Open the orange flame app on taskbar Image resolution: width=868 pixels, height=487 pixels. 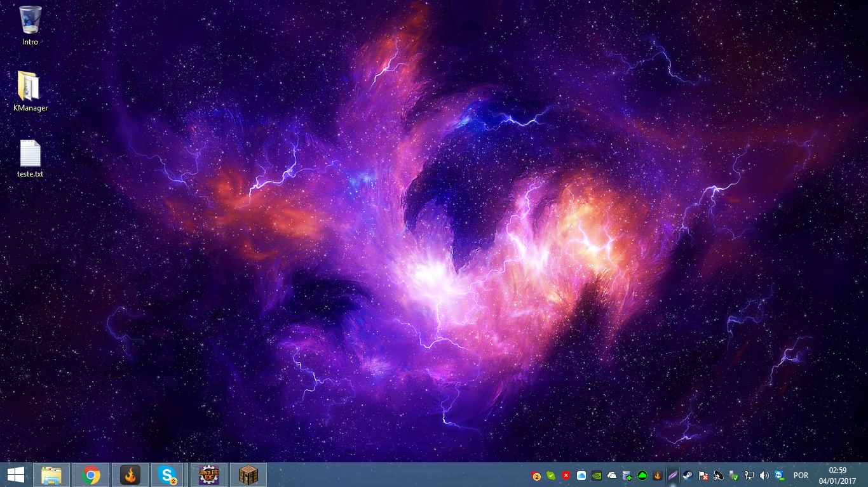130,475
